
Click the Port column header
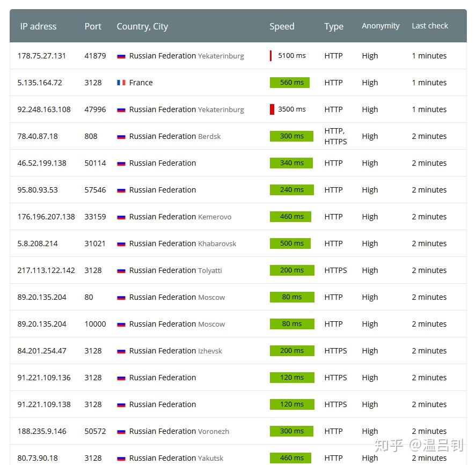(93, 26)
